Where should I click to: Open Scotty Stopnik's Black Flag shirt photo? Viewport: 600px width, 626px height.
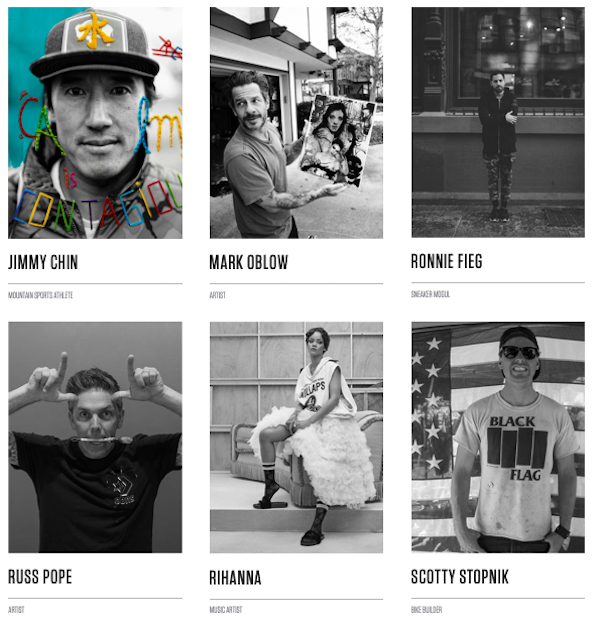tap(498, 437)
